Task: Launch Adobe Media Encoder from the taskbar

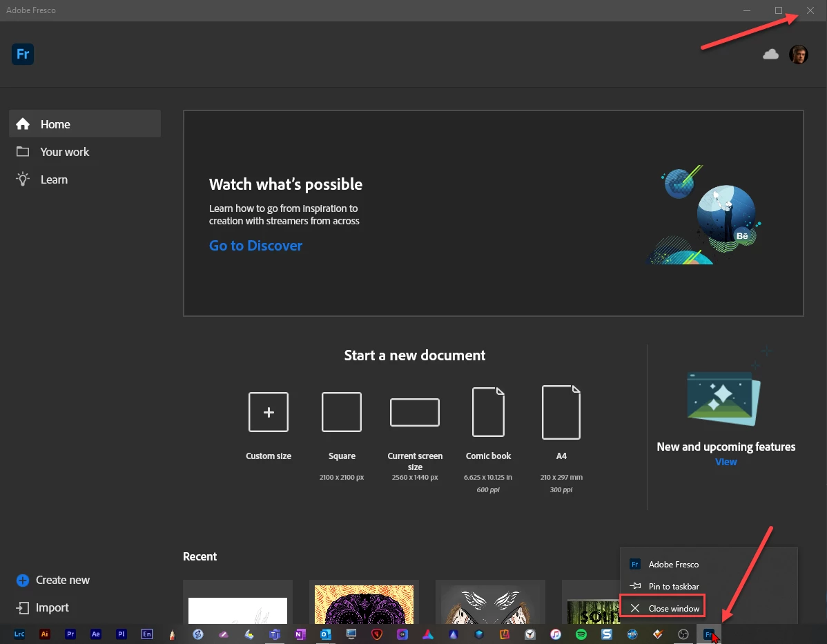Action: (146, 634)
